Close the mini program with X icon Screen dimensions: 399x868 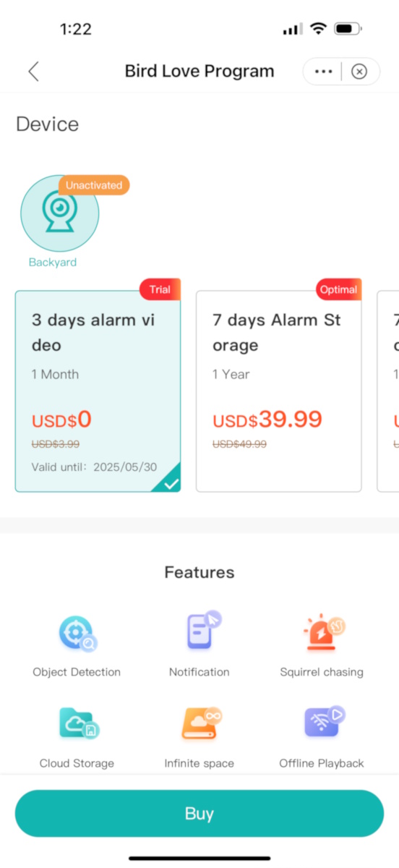[x=359, y=72]
